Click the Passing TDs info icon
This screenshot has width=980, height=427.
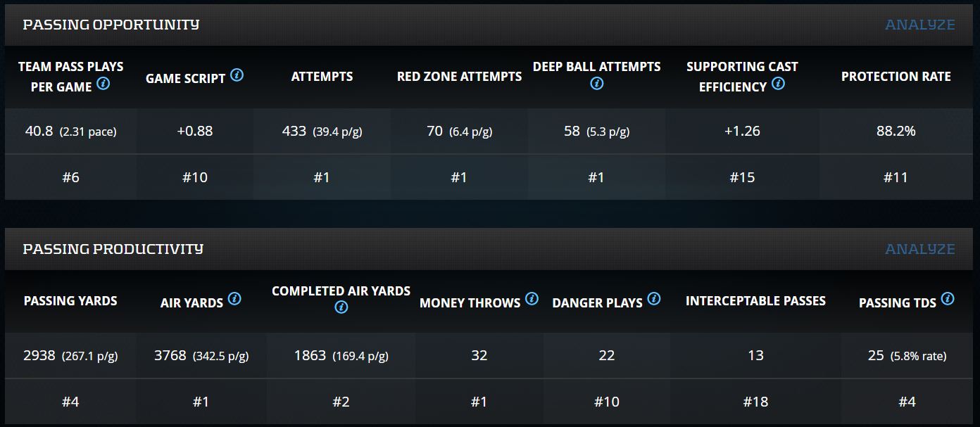(948, 300)
